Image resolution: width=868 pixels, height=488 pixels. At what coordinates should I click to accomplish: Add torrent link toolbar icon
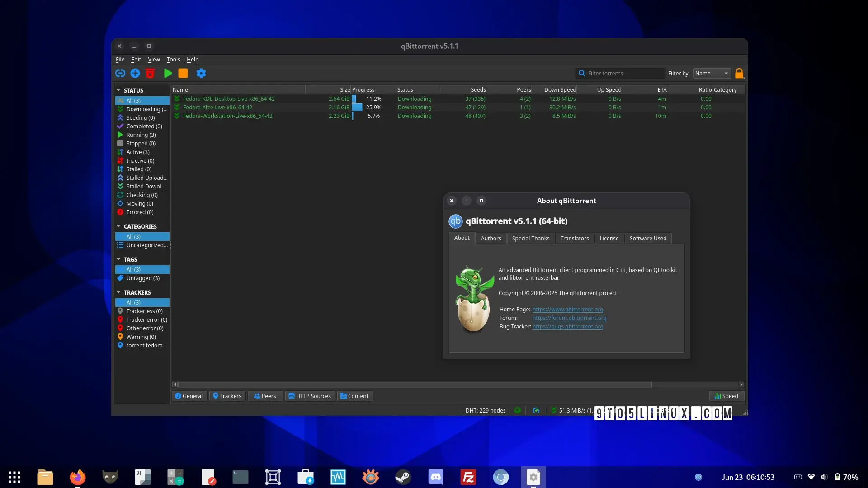pos(120,73)
